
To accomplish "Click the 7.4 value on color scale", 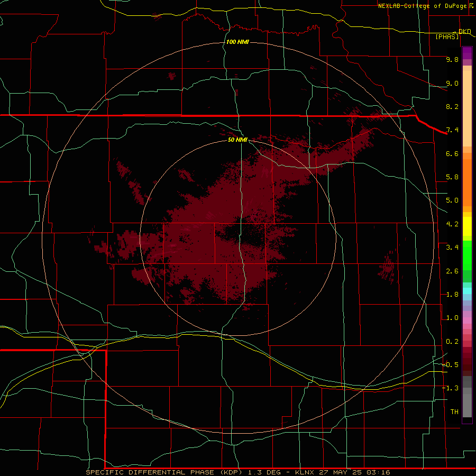I will [x=452, y=130].
